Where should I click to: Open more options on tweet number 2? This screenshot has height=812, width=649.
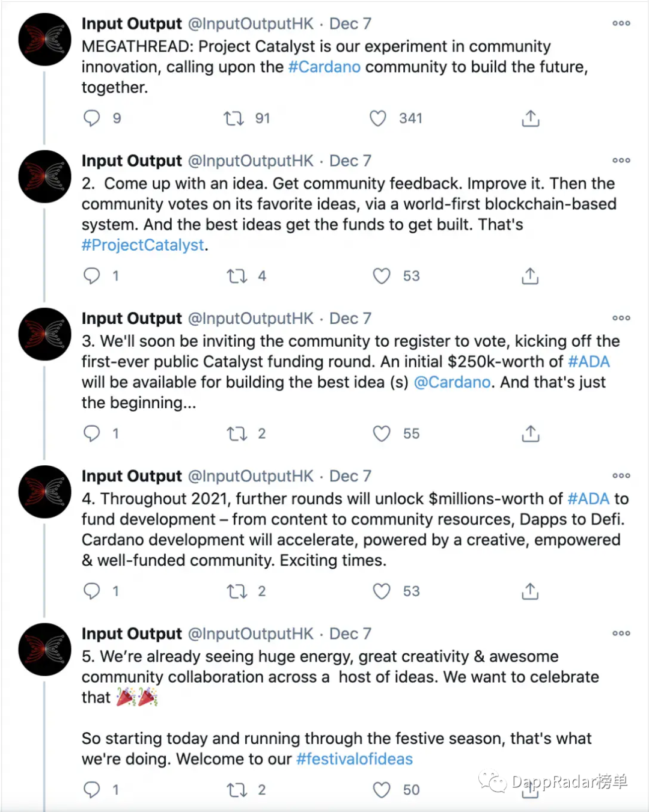click(621, 160)
